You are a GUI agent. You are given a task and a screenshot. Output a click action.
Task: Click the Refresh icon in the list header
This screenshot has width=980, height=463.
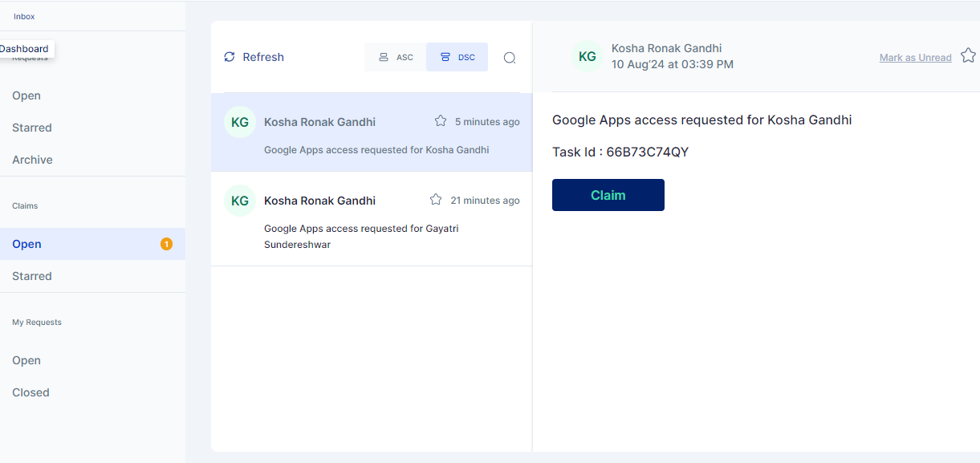(x=230, y=57)
